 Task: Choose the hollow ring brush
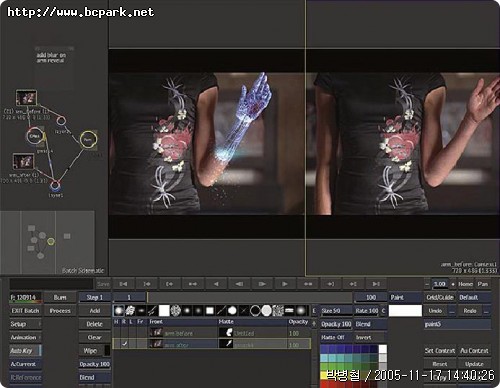(255, 311)
